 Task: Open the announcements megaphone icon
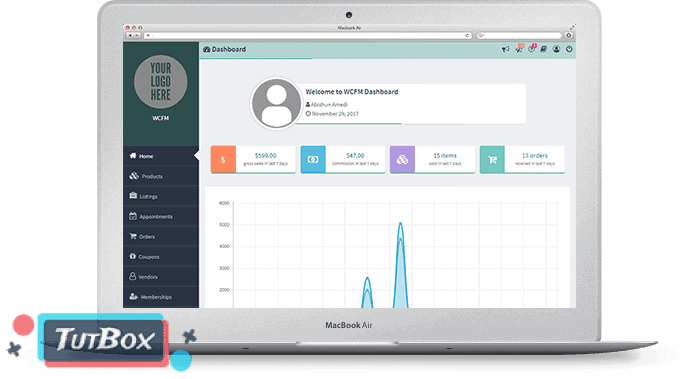506,49
